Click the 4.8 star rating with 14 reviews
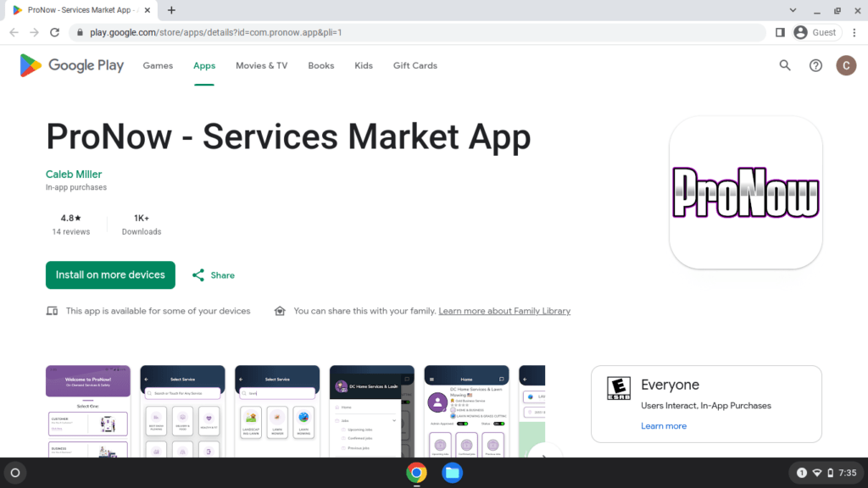The width and height of the screenshot is (868, 488). 71,224
